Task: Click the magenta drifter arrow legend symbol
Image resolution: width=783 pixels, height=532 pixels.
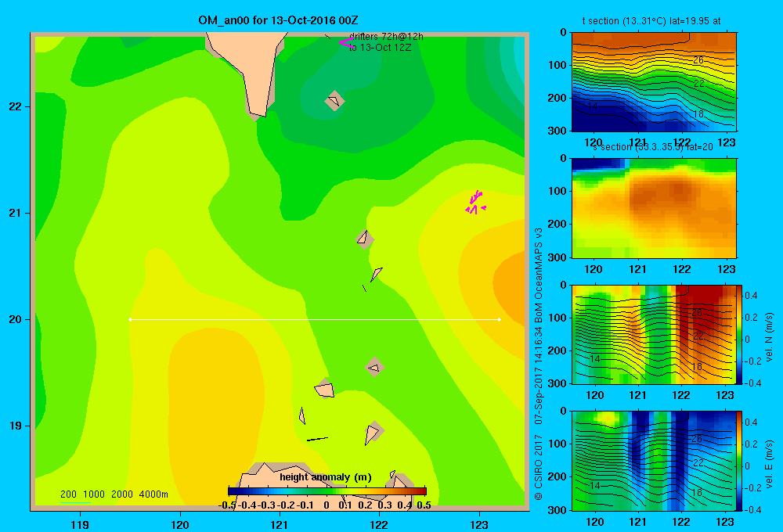Action: pos(346,43)
